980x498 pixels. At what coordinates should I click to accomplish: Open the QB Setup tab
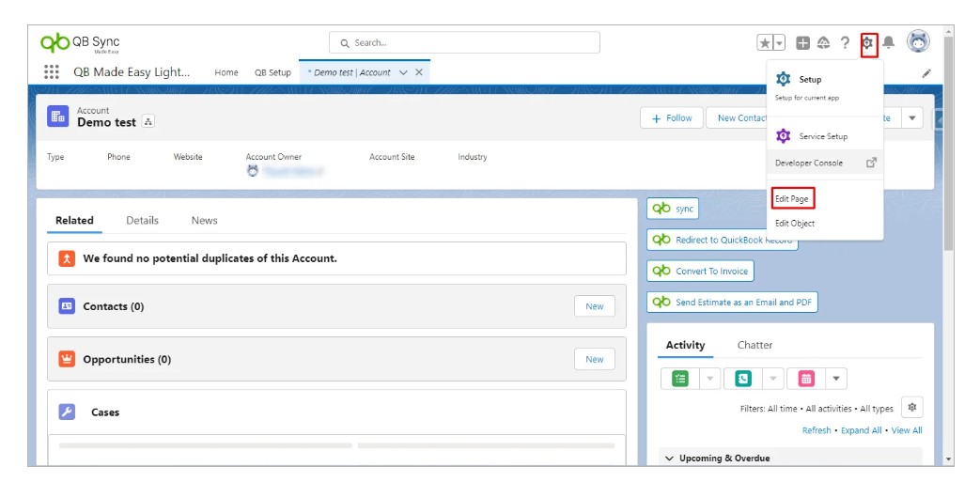pos(272,72)
